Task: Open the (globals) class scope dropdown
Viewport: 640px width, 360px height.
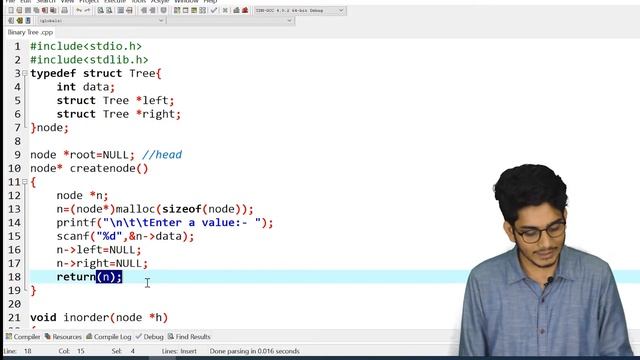Action: pos(101,20)
